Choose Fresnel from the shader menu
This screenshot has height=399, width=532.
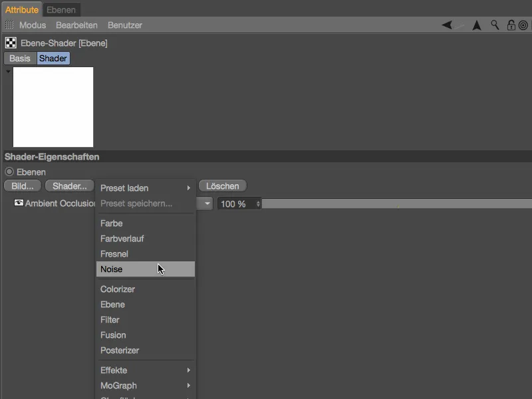pos(146,254)
